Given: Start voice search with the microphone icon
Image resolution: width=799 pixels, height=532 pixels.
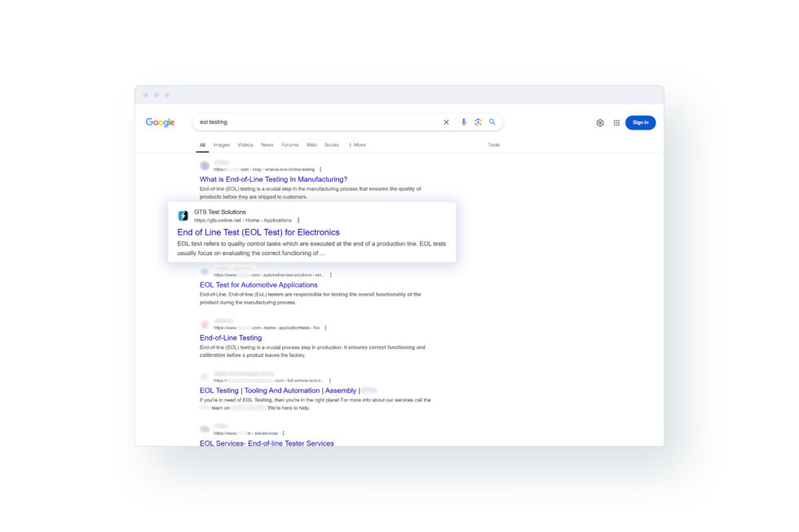Looking at the screenshot, I should 463,122.
